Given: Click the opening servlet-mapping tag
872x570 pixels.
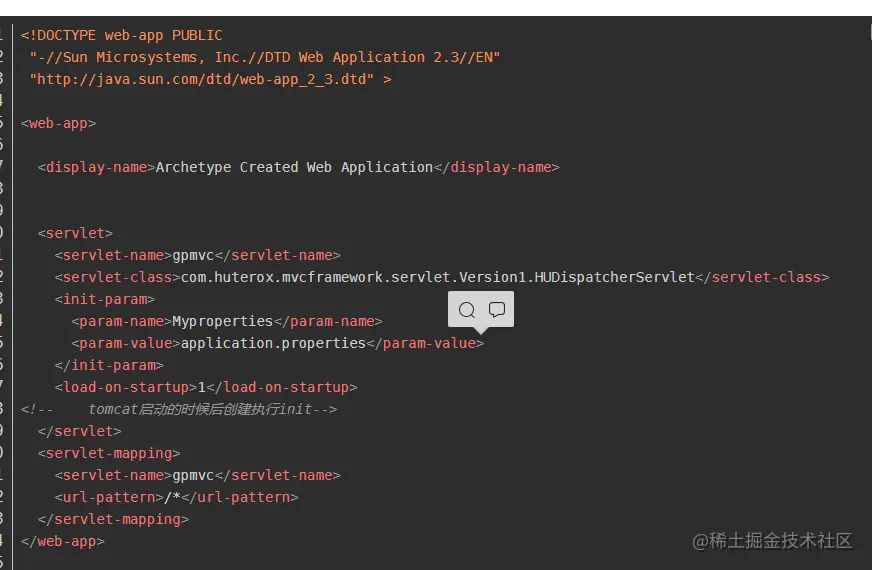Looking at the screenshot, I should click(x=109, y=454).
